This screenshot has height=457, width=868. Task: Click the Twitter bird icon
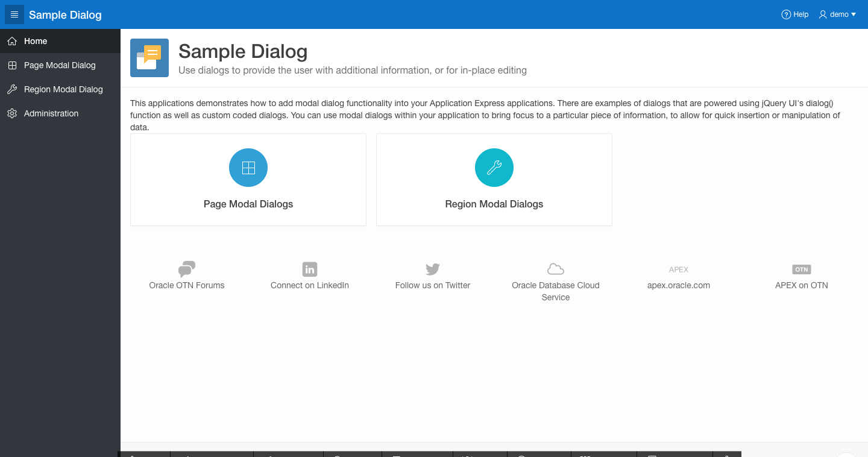[433, 269]
